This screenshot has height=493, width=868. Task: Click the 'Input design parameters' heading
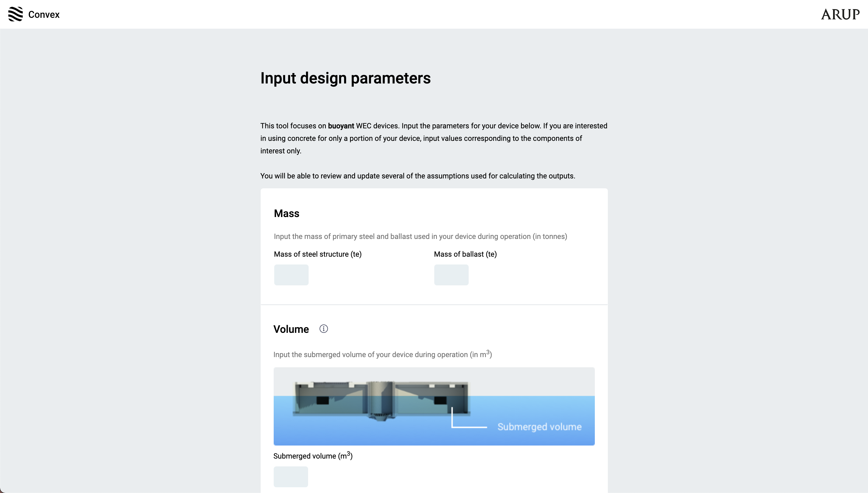click(345, 78)
